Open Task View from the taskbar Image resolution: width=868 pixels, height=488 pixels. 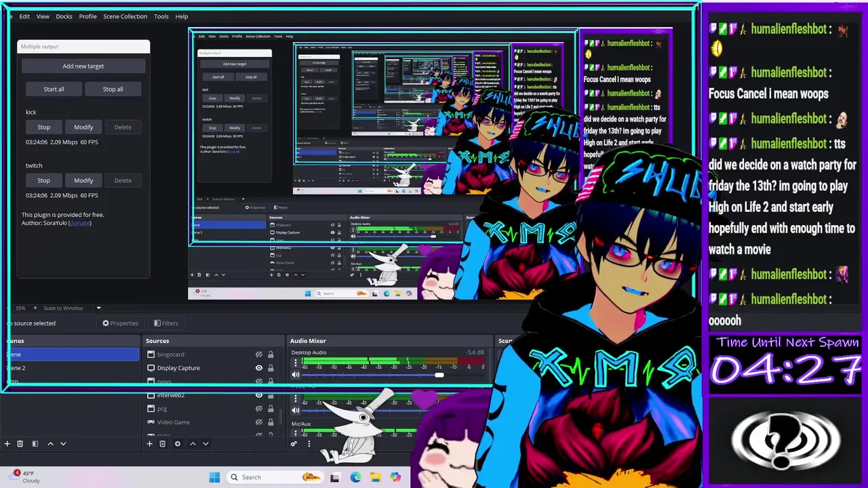click(334, 477)
